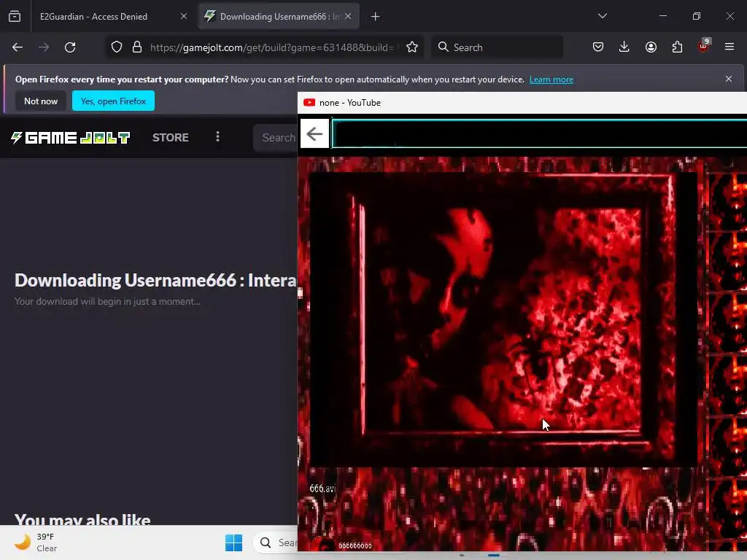Click the uBlock Origin extension icon
This screenshot has width=747, height=560.
[x=703, y=46]
